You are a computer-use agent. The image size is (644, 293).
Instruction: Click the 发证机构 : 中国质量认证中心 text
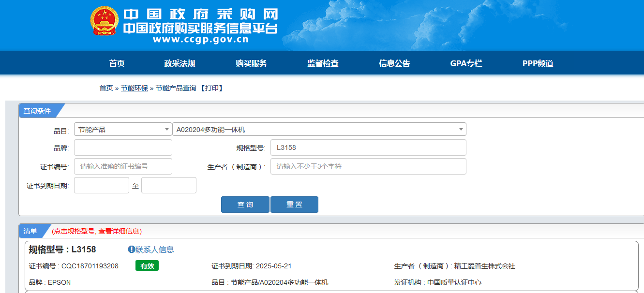438,282
